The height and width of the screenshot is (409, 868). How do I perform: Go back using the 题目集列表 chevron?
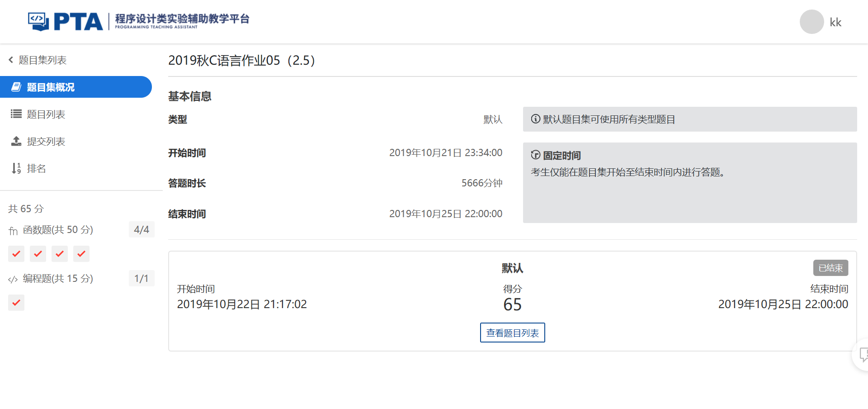pyautogui.click(x=11, y=60)
